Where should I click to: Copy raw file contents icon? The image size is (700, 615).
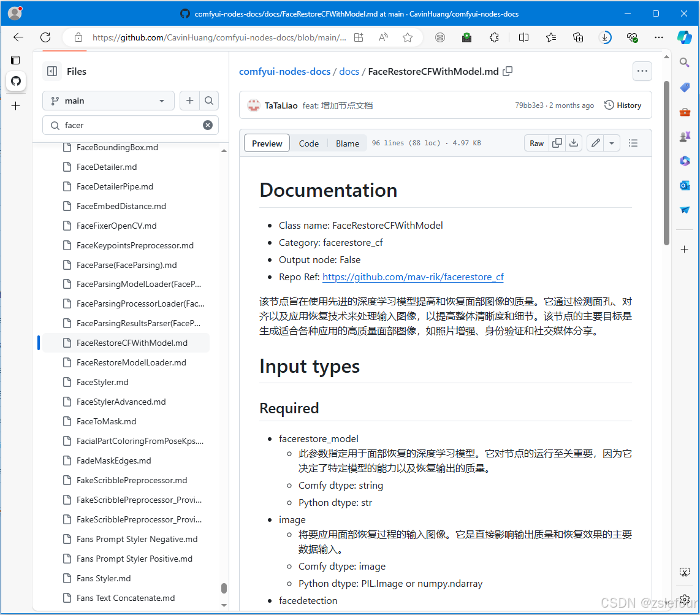coord(557,143)
